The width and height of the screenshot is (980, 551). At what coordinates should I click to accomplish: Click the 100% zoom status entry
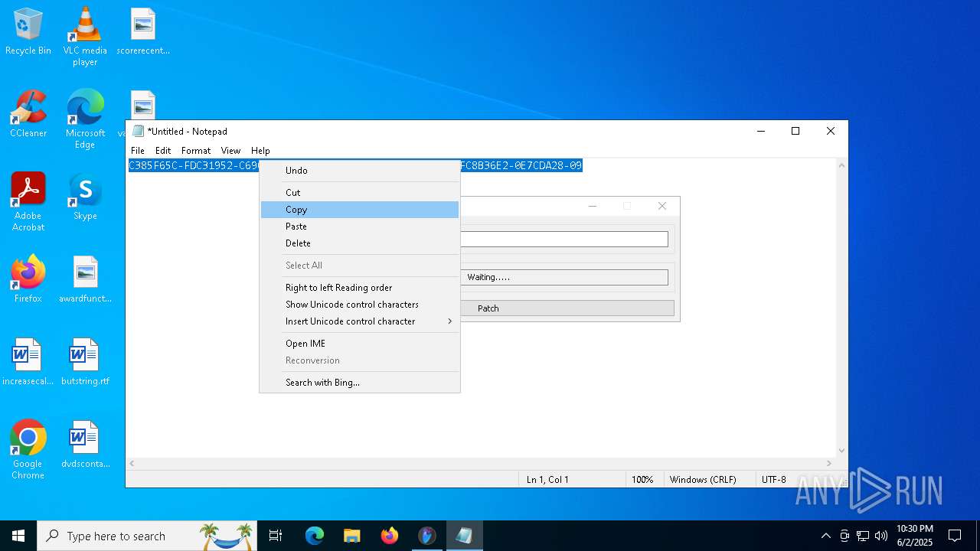642,480
